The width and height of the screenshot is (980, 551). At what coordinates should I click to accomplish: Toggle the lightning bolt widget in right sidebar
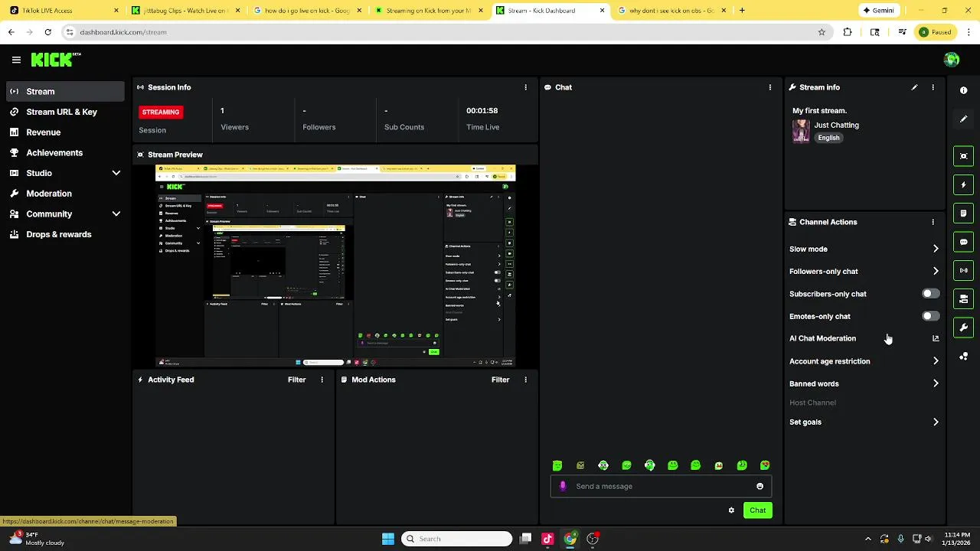[x=963, y=184]
